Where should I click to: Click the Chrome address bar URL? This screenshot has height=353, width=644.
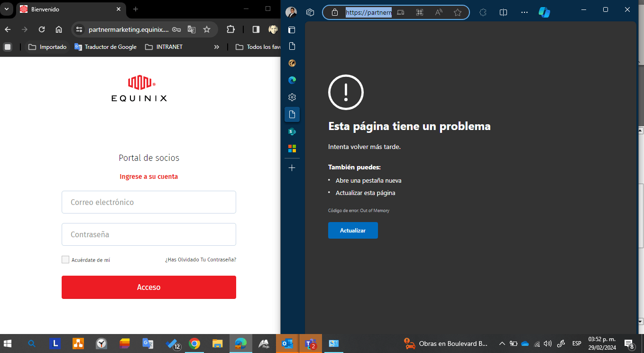(x=129, y=29)
